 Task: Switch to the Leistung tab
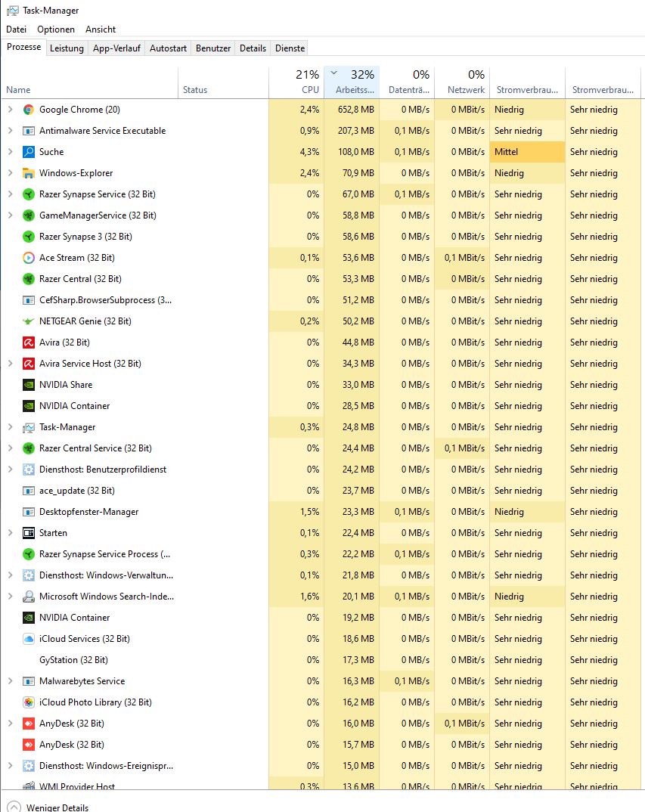[x=67, y=48]
